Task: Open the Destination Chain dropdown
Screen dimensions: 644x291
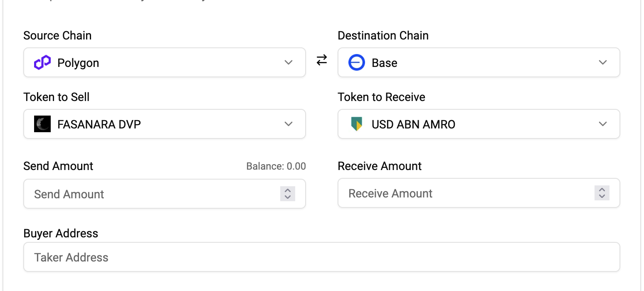Action: [479, 62]
